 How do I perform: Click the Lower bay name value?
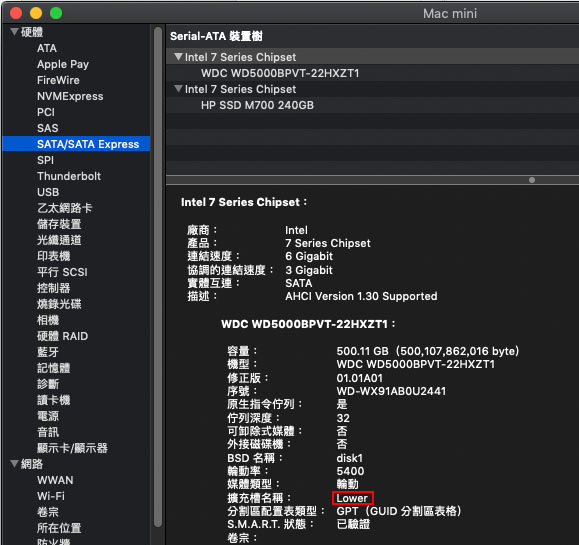[x=352, y=498]
